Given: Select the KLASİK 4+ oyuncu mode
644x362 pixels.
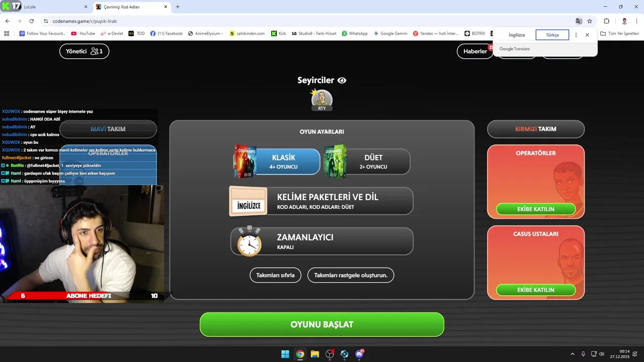Looking at the screenshot, I should click(277, 161).
